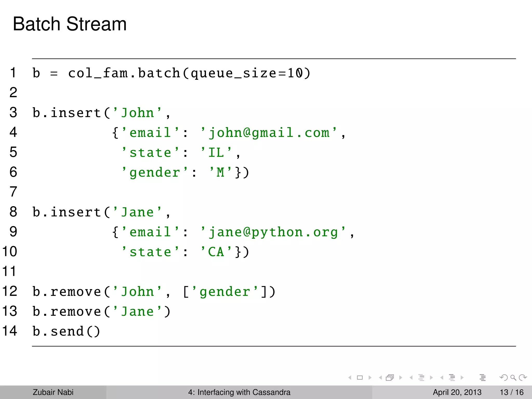The width and height of the screenshot is (532, 399).
Task: Click the stacked frames icon
Action: (x=390, y=377)
